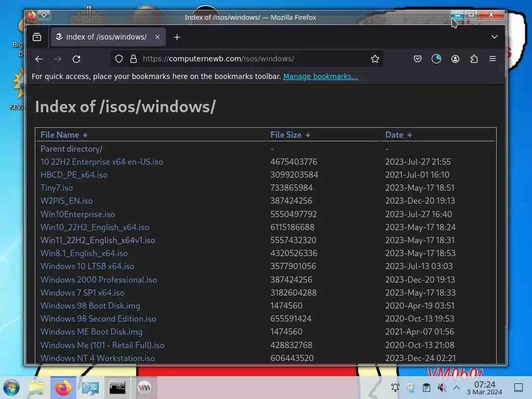Go back to the previous page
532x399 pixels.
pos(38,59)
